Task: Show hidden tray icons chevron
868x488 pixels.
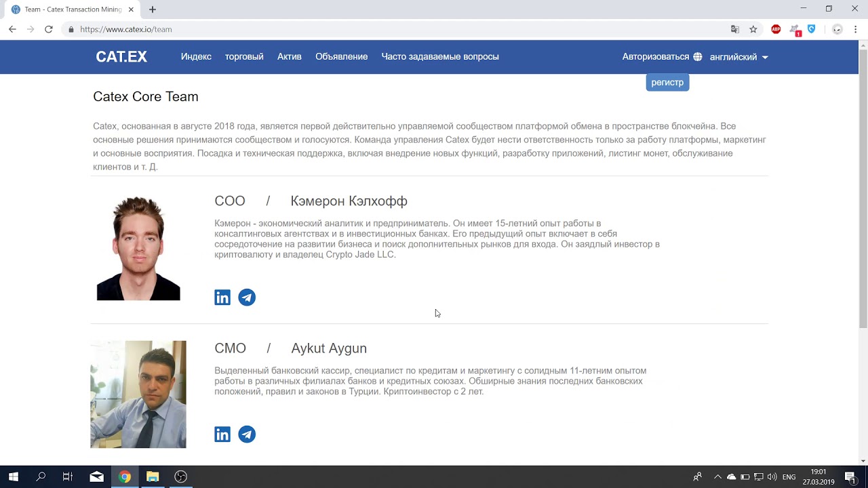Action: [717, 477]
